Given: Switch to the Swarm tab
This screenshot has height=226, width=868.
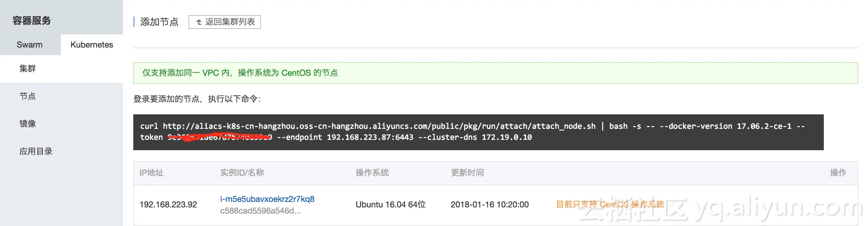Looking at the screenshot, I should click(x=30, y=45).
